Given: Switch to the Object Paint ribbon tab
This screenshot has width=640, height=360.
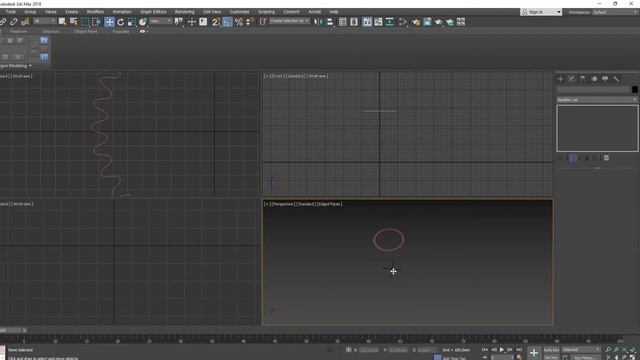Looking at the screenshot, I should pyautogui.click(x=86, y=31).
